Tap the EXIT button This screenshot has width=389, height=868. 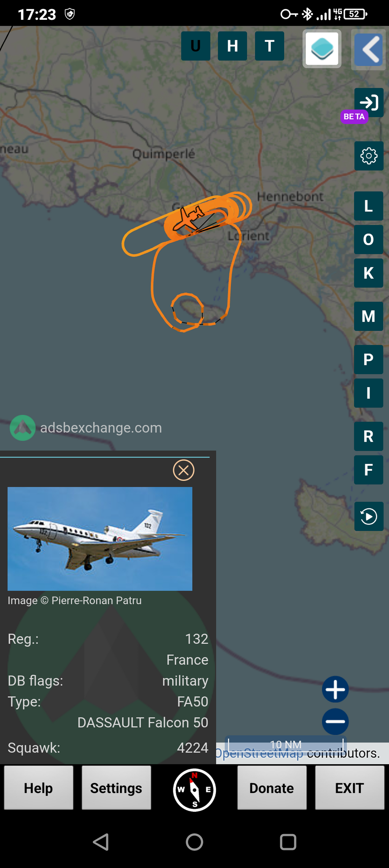[349, 788]
